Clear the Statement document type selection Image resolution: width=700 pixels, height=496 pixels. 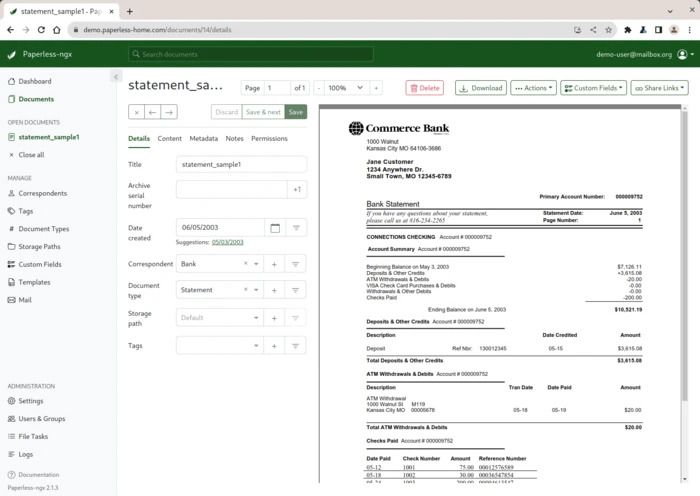tap(246, 289)
